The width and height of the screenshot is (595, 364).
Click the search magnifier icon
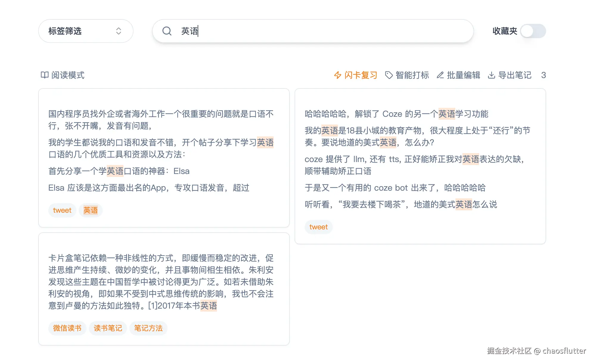(x=167, y=31)
